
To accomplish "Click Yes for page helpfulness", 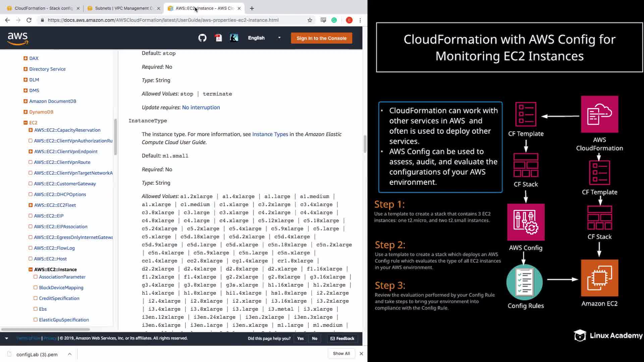I will [x=300, y=339].
